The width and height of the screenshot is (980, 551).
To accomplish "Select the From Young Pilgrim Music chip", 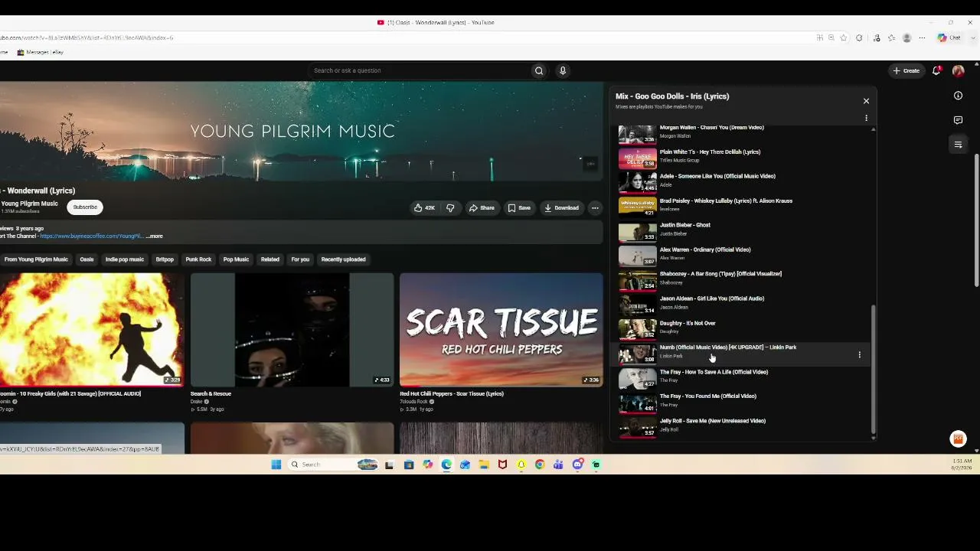I will point(36,259).
